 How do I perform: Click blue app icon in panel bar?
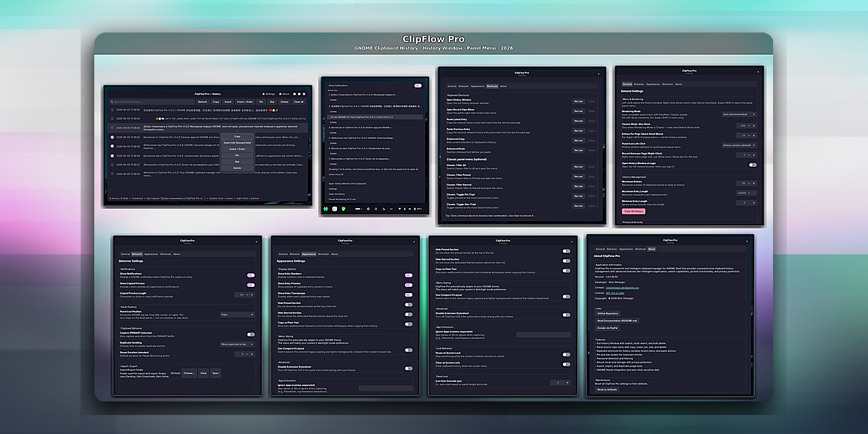pyautogui.click(x=335, y=209)
